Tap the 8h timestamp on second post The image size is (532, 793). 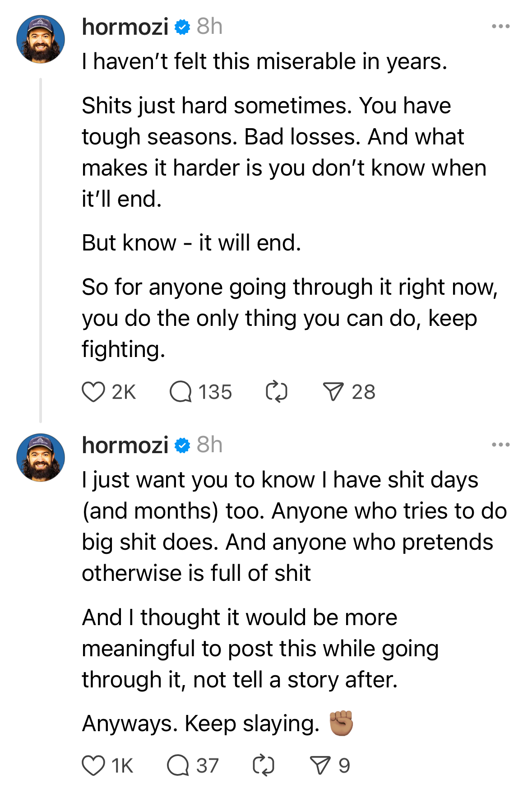point(209,445)
